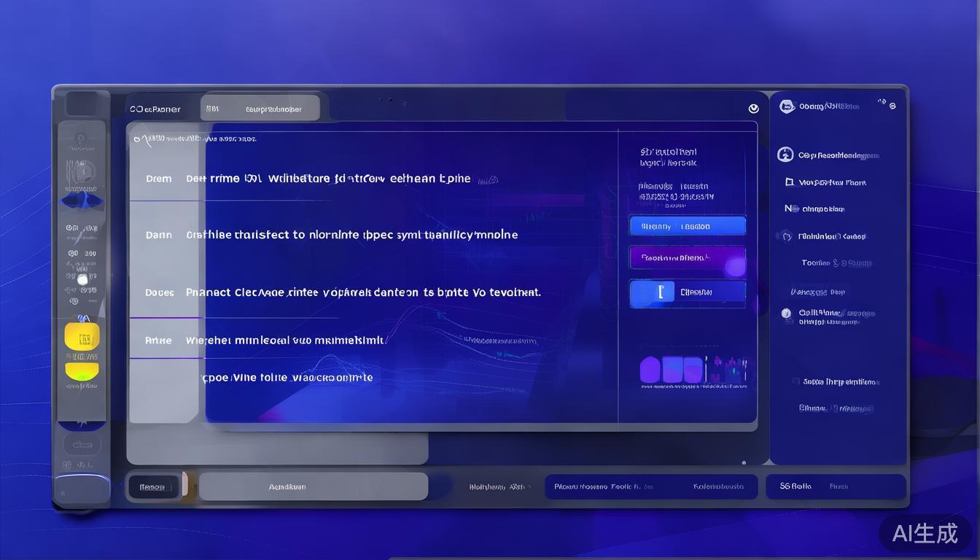The width and height of the screenshot is (980, 560).
Task: Click the yellow-green rounded icon in left sidebar
Action: tap(82, 371)
